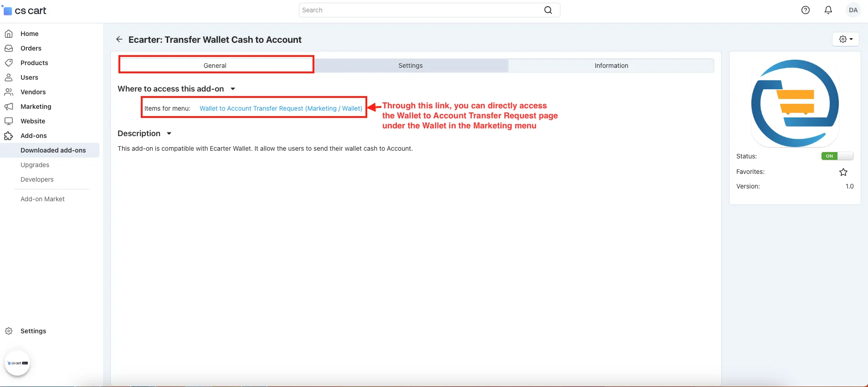Click the Ecarter add-on logo image
Screen dimensions: 868x387
(x=795, y=103)
